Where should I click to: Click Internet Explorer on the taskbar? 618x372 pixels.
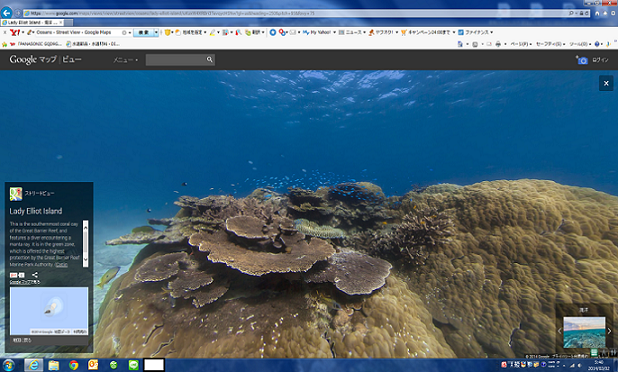(x=34, y=365)
